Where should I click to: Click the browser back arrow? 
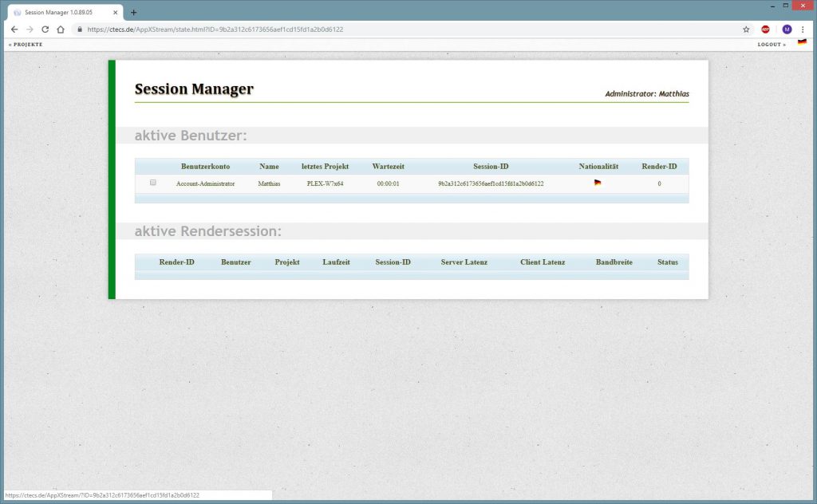(14, 29)
